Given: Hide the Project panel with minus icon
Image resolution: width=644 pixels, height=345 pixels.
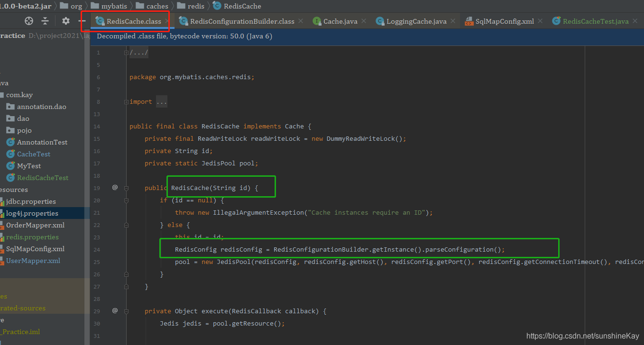Looking at the screenshot, I should pos(82,21).
